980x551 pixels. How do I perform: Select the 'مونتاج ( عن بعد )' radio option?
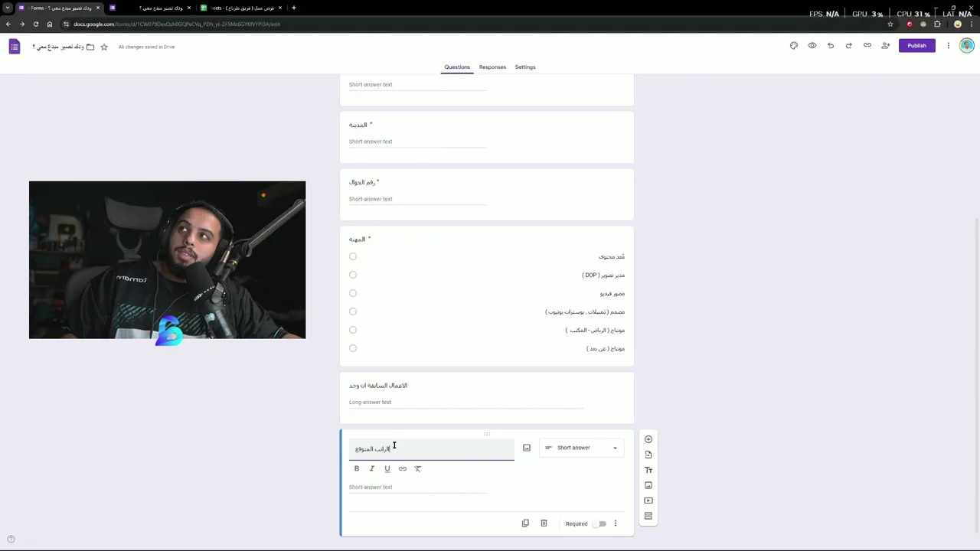(x=353, y=348)
